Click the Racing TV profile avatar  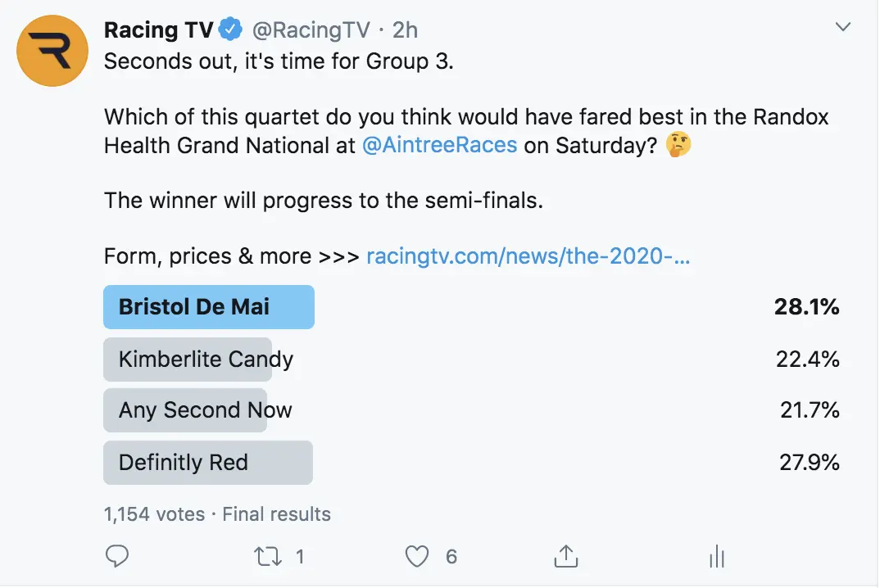coord(52,51)
